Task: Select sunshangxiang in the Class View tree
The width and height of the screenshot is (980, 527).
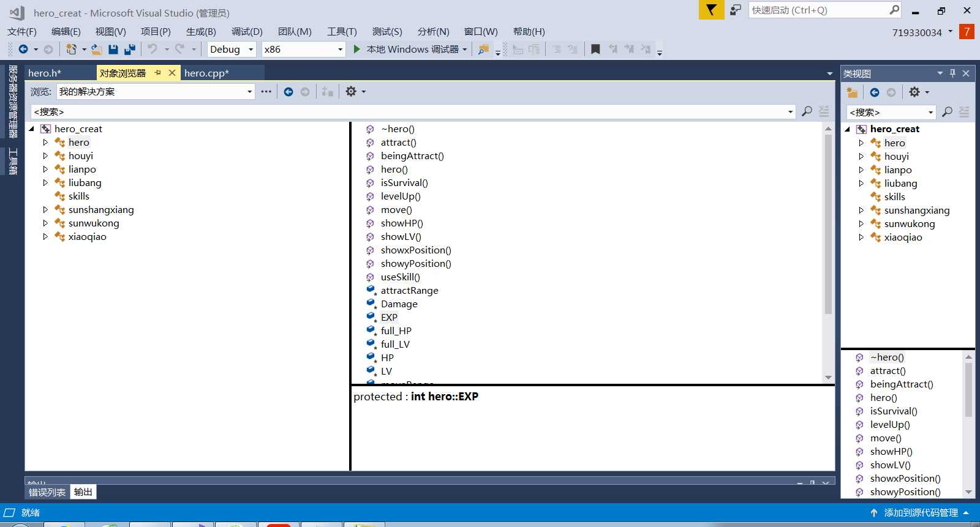Action: 916,210
